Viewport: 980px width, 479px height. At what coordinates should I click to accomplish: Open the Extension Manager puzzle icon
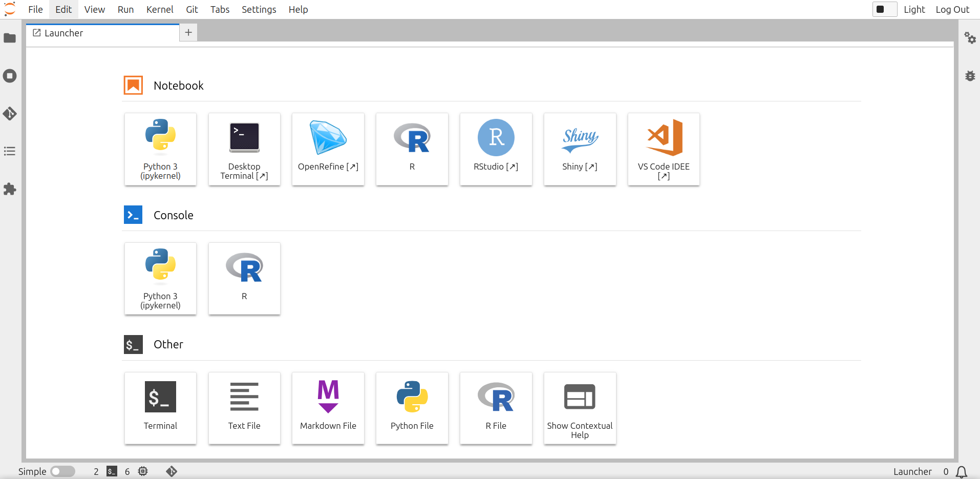(10, 189)
